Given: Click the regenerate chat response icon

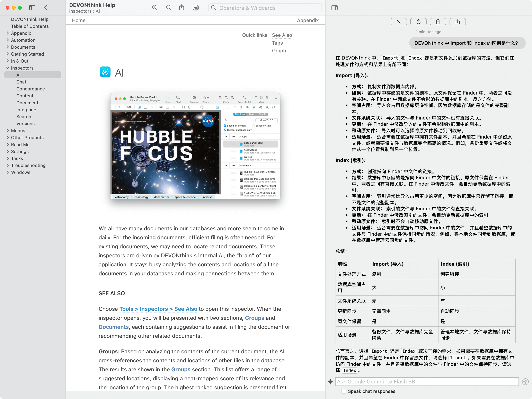Looking at the screenshot, I should click(418, 22).
